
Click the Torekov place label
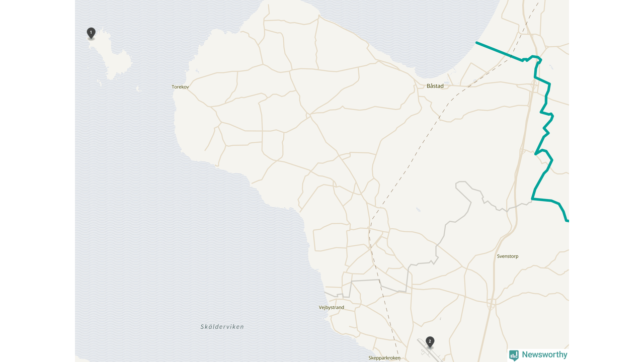click(180, 87)
